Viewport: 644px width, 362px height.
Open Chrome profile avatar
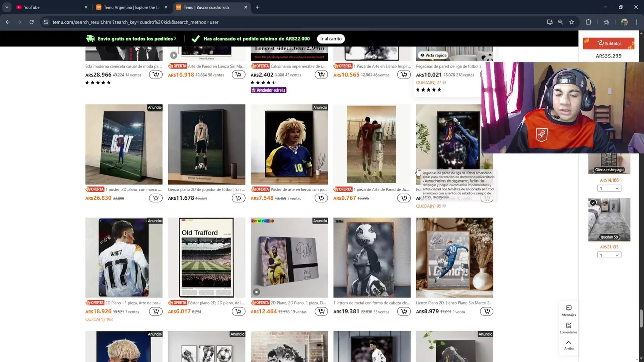624,22
